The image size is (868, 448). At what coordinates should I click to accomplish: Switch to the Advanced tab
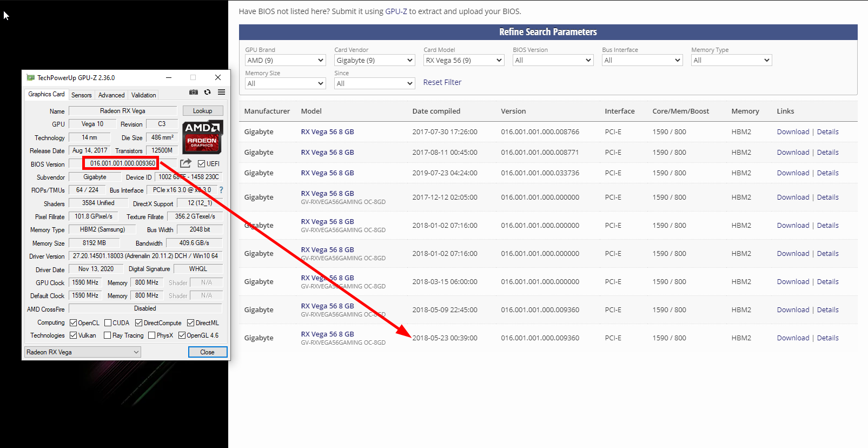111,95
